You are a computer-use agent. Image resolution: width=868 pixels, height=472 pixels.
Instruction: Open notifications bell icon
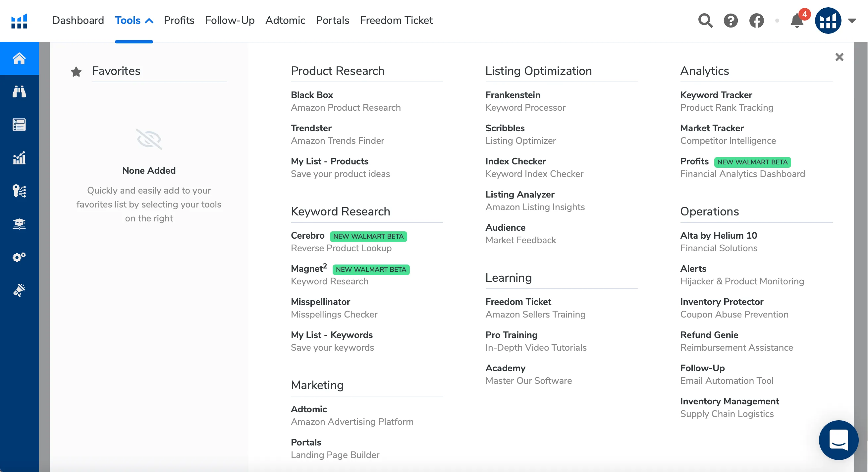tap(797, 21)
